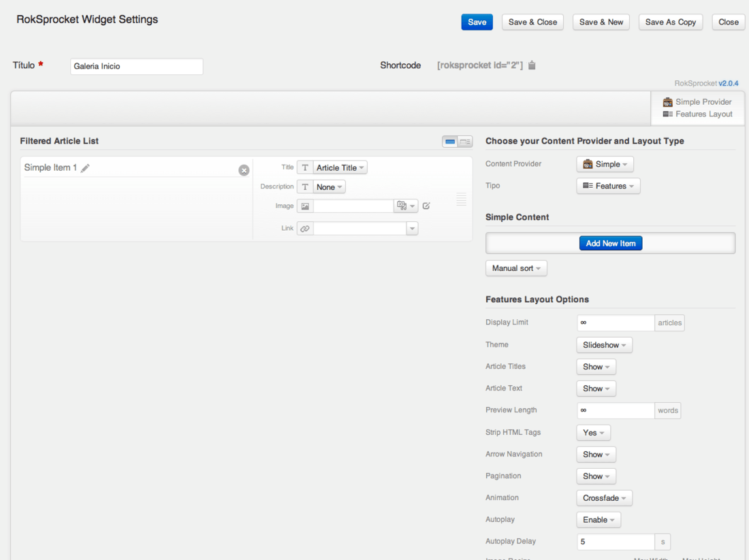This screenshot has width=749, height=560.
Task: Focus the Título input field
Action: coord(137,67)
